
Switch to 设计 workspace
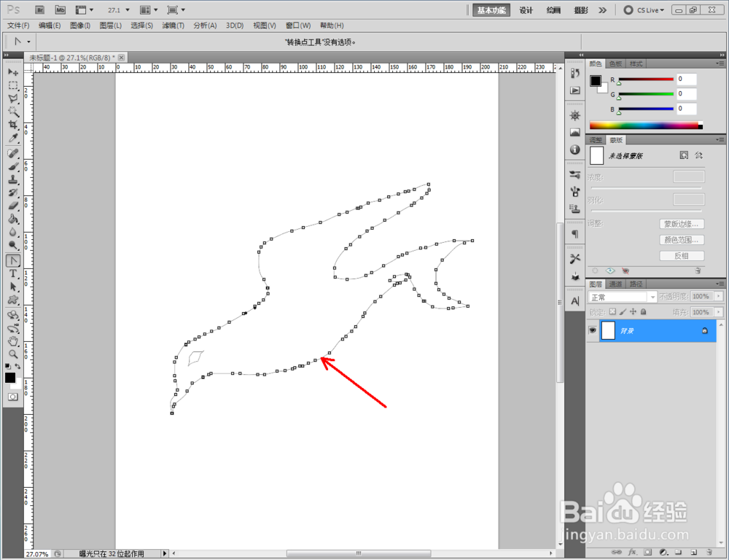click(526, 10)
